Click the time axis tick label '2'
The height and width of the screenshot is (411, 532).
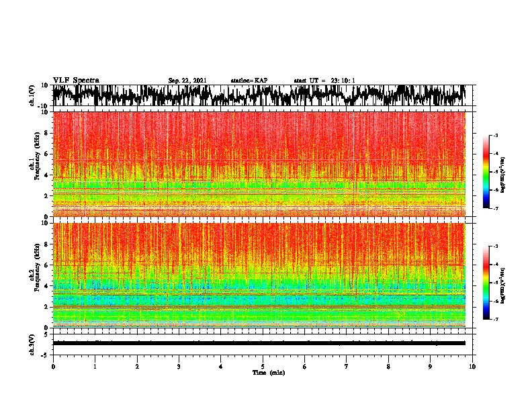coord(137,367)
